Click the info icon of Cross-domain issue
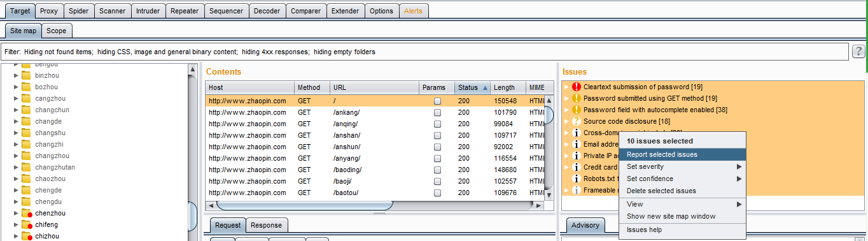Image resolution: width=868 pixels, height=241 pixels. click(x=577, y=133)
